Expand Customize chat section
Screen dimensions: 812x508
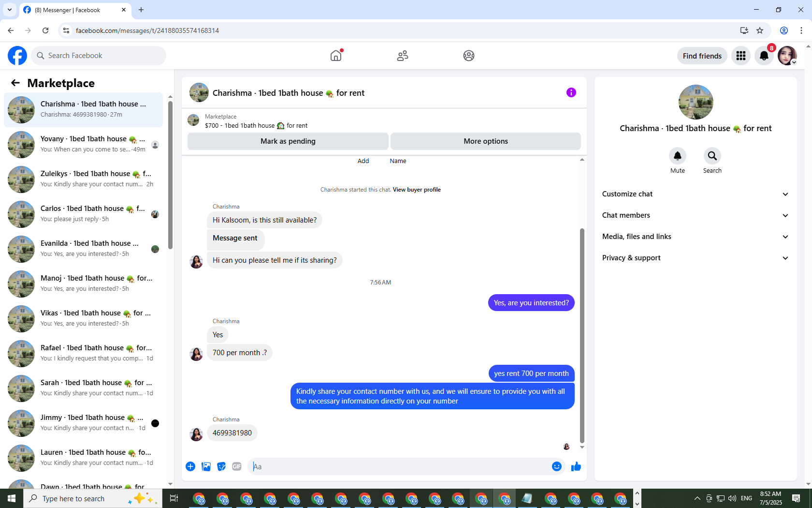696,194
